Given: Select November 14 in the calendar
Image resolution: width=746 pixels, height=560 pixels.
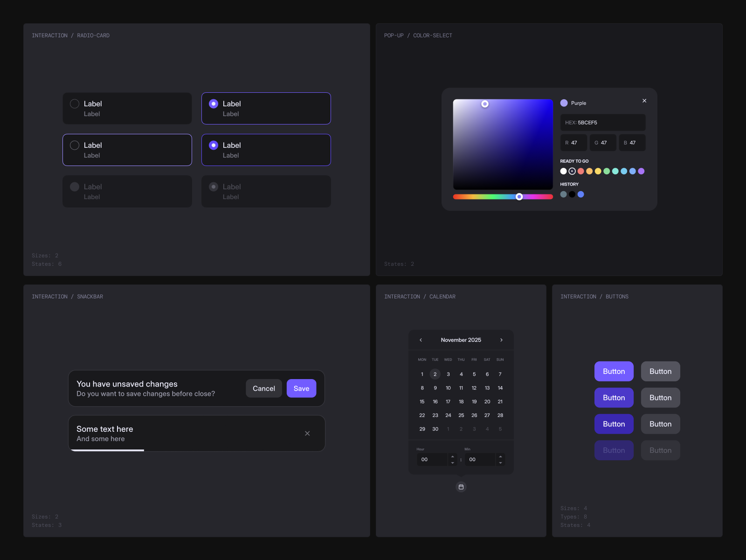Looking at the screenshot, I should [500, 388].
